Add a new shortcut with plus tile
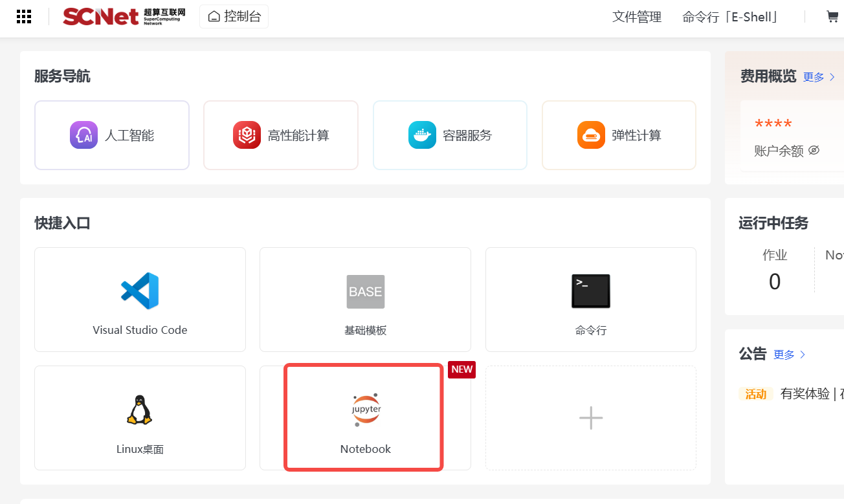This screenshot has height=504, width=844. (x=590, y=418)
